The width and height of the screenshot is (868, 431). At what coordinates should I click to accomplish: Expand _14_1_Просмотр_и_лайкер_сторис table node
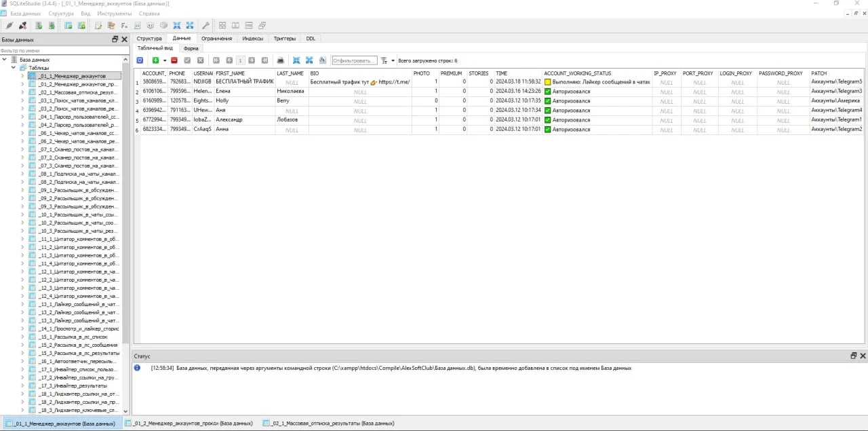tap(22, 329)
